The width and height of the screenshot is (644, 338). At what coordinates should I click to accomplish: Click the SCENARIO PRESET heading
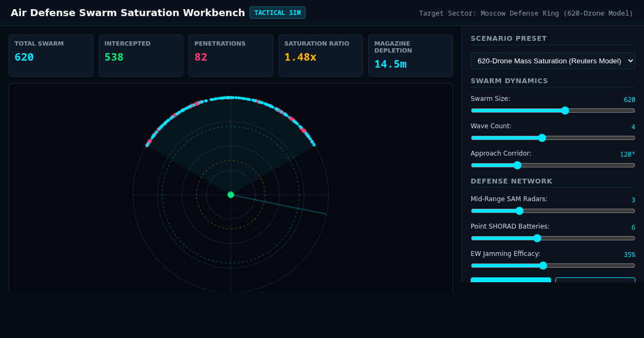coord(509,39)
